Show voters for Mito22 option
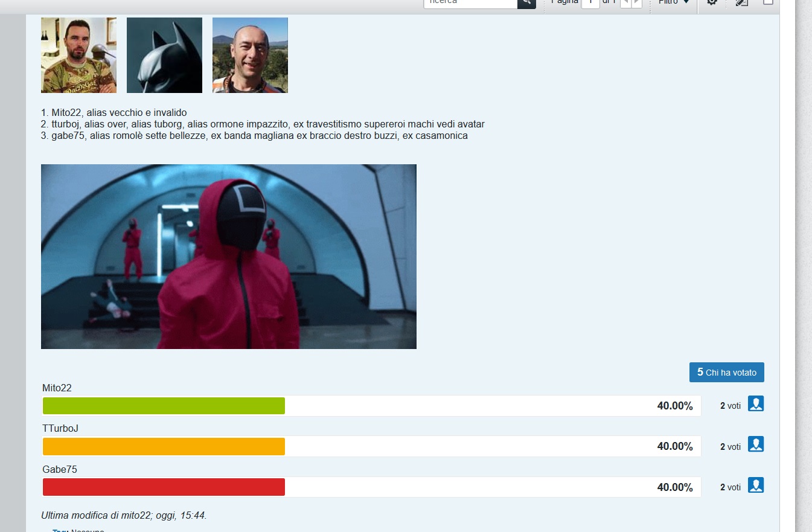 point(756,404)
